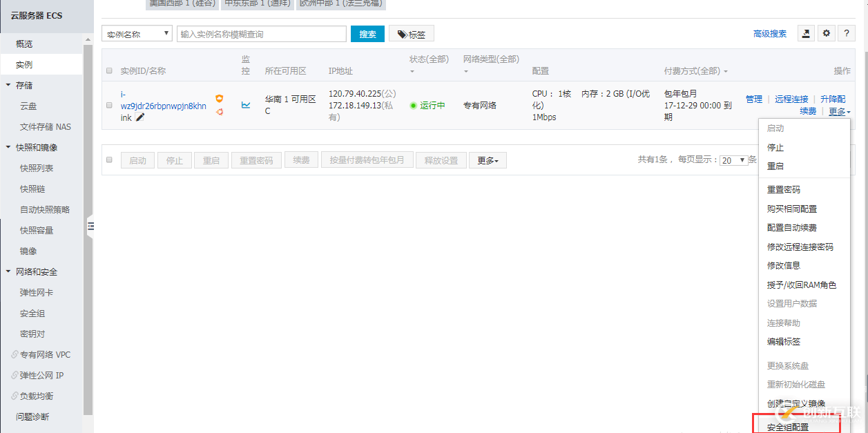Open the monitoring chart icon
This screenshot has height=433, width=868.
246,105
